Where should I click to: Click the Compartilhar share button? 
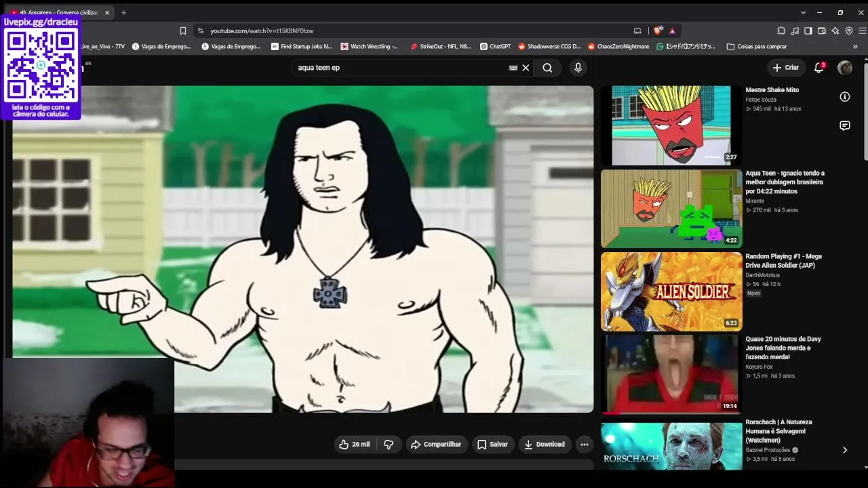click(436, 445)
